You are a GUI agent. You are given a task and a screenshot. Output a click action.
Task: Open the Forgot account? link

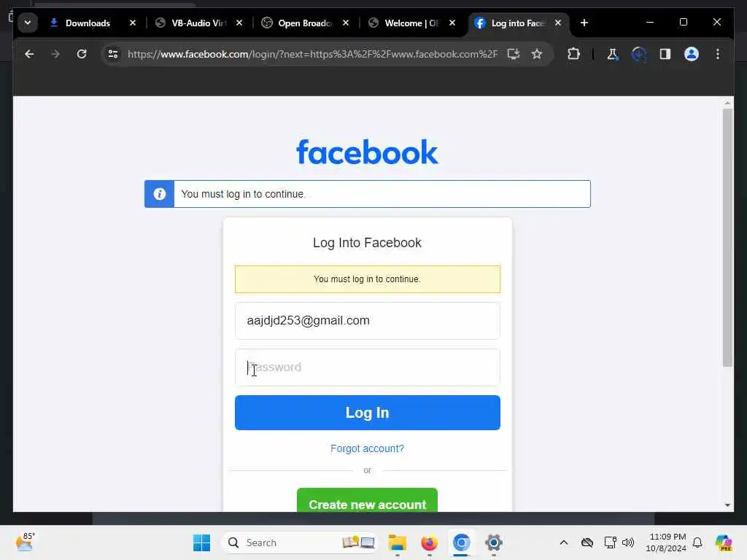coord(368,448)
